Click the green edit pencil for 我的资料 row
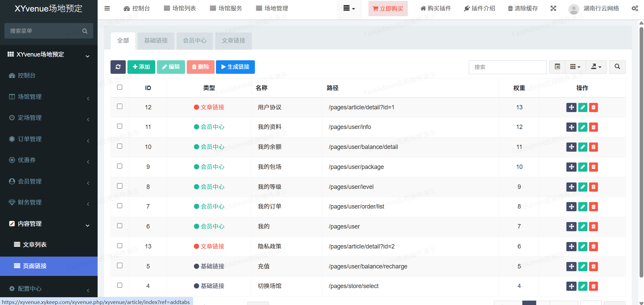 583,127
